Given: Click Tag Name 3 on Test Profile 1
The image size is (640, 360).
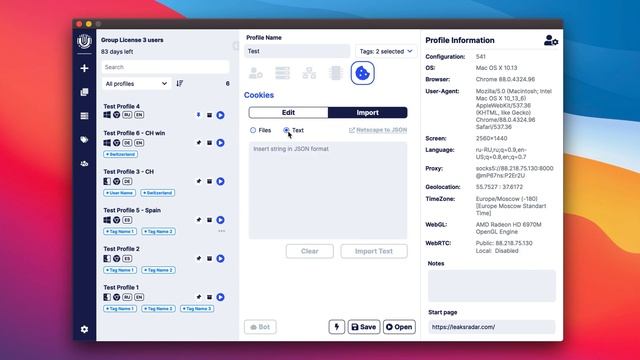Looking at the screenshot, I should coord(197,309).
